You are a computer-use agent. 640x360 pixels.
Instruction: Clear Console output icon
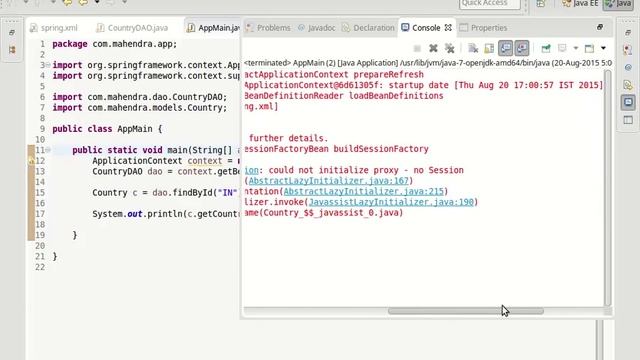[x=473, y=49]
